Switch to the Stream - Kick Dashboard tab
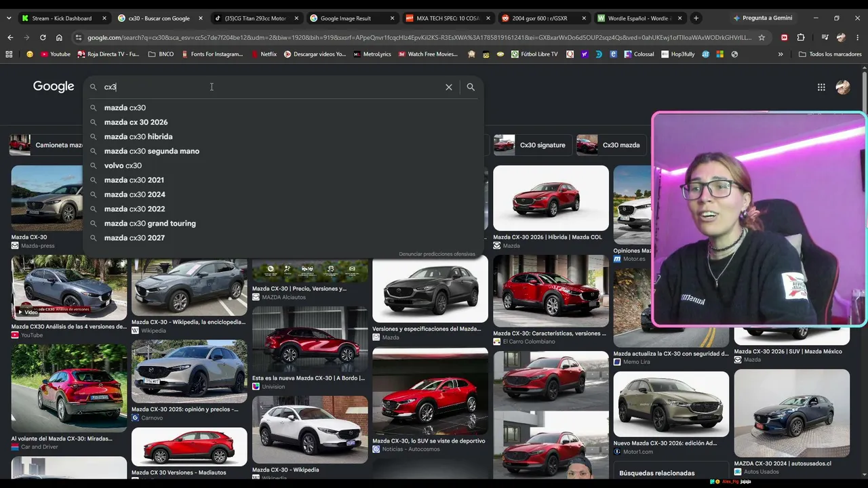 pyautogui.click(x=64, y=18)
